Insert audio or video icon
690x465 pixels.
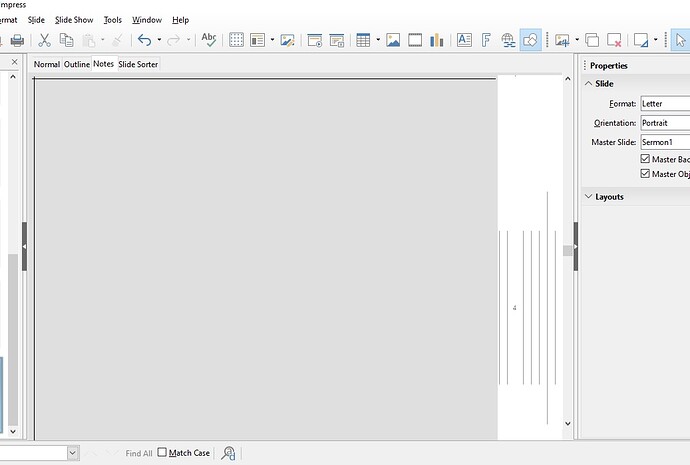tap(415, 40)
